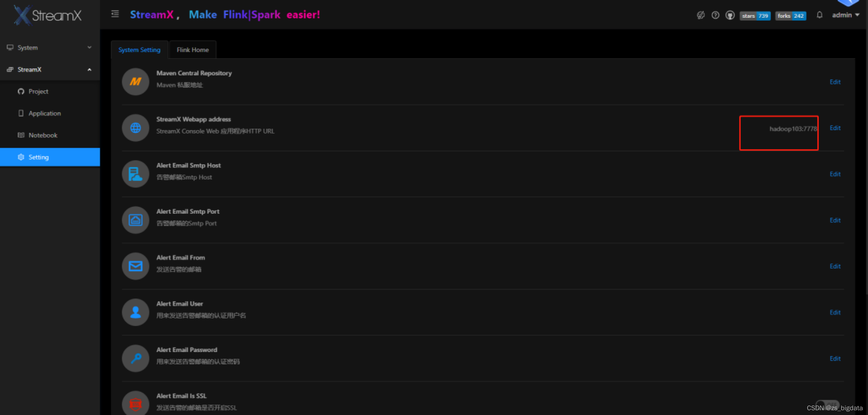The height and width of the screenshot is (415, 868).
Task: Click the theme switch icon in the header
Action: 701,15
